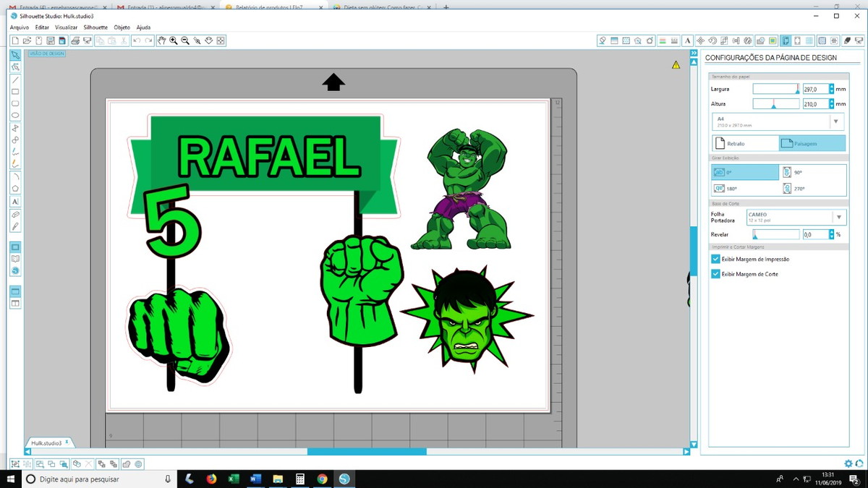Open the Cut Settings blade icon
The width and height of the screenshot is (868, 488).
click(x=847, y=40)
